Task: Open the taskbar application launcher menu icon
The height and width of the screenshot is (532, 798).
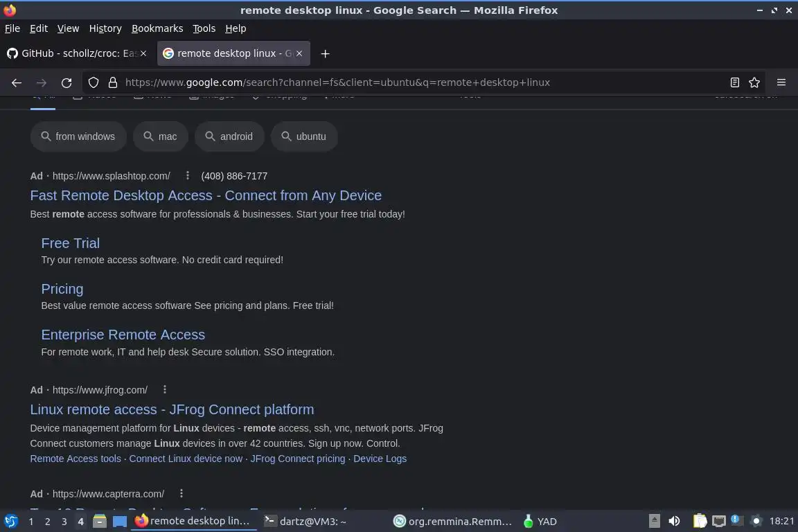Action: 10,522
